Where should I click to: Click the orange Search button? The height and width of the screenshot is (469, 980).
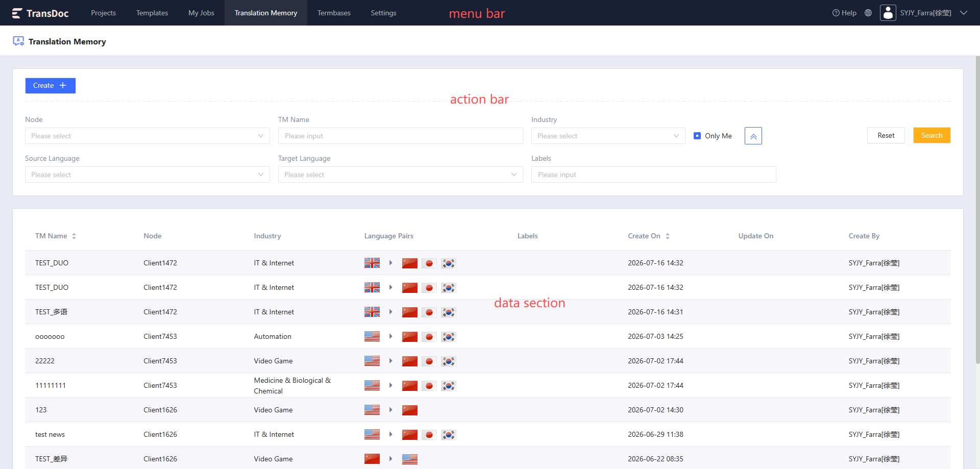click(x=932, y=135)
